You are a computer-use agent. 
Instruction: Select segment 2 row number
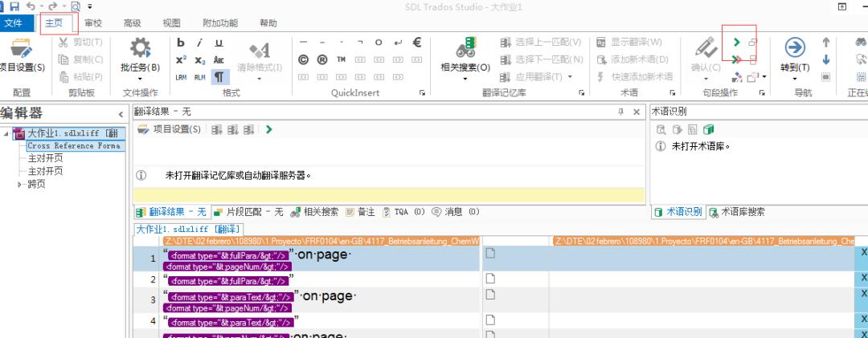click(x=152, y=279)
